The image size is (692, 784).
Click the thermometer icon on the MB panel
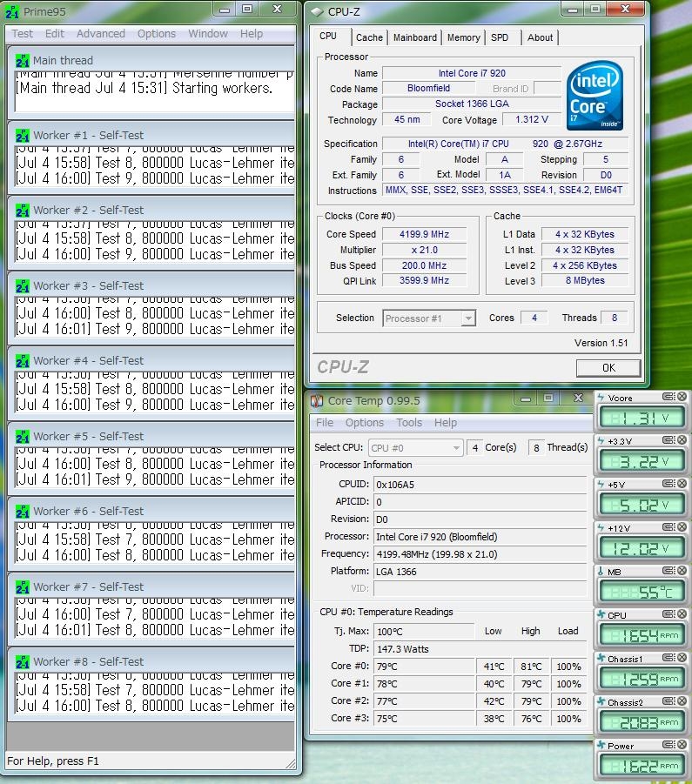601,571
